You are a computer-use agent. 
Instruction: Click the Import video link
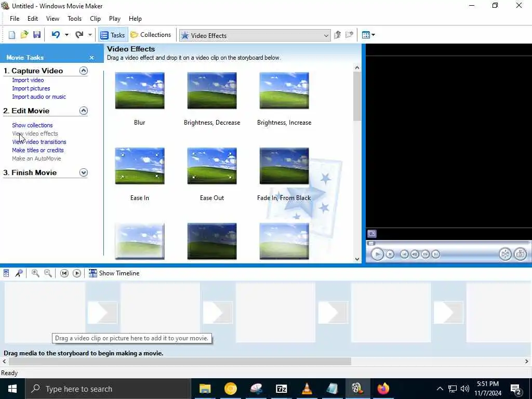[28, 80]
